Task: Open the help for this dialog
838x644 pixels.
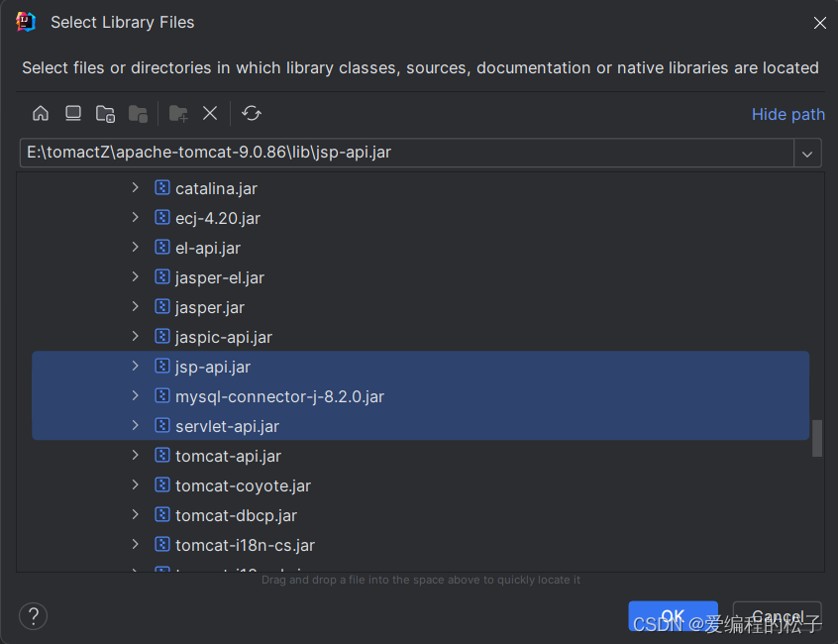Action: 33,615
